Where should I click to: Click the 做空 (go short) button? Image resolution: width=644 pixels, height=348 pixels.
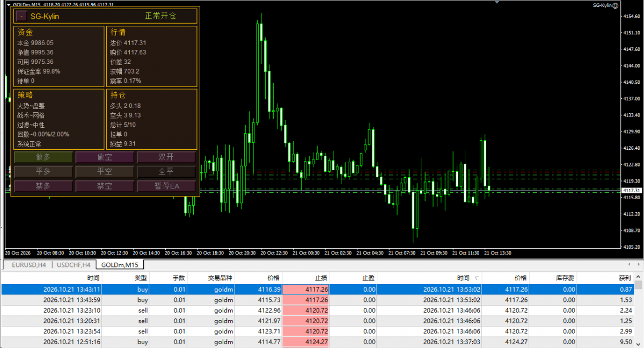point(105,157)
